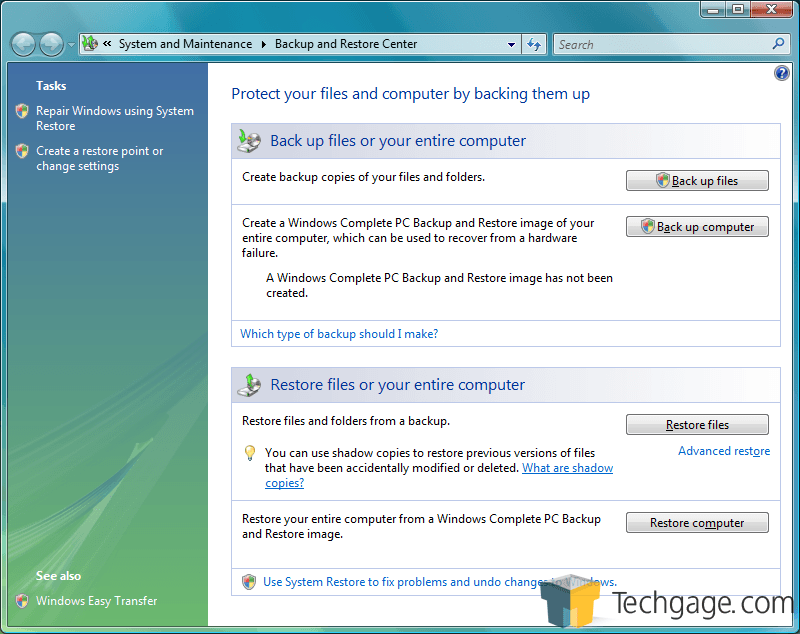The height and width of the screenshot is (634, 800).
Task: Focus the Search input field
Action: 663,44
